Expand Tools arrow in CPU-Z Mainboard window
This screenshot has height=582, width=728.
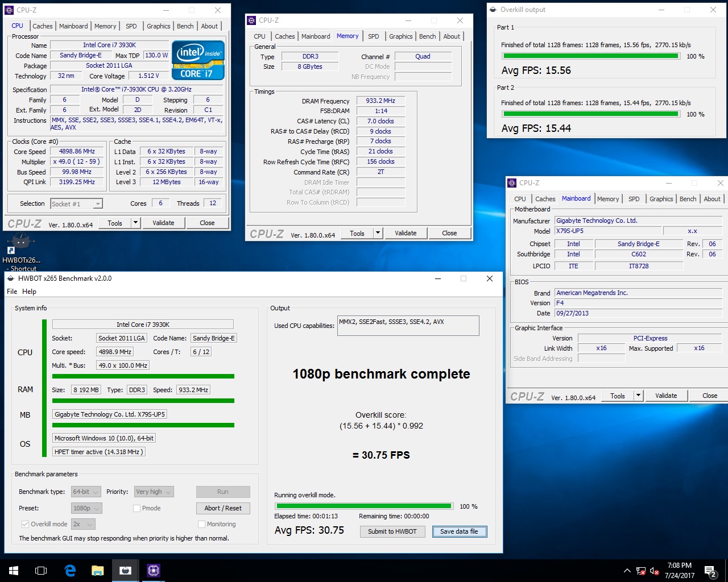639,396
